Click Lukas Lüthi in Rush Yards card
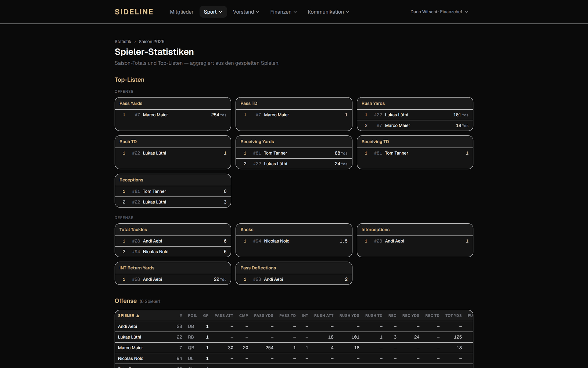Image resolution: width=588 pixels, height=368 pixels. pos(397,115)
